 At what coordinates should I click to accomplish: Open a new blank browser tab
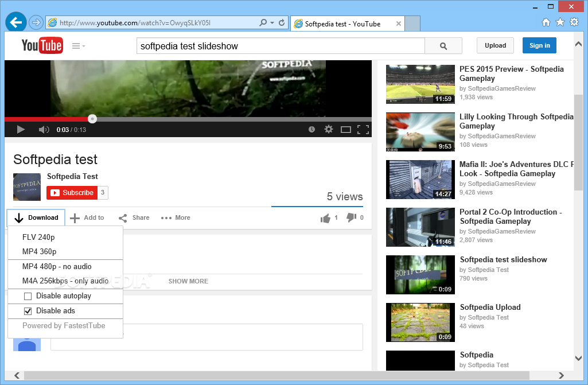(x=412, y=24)
